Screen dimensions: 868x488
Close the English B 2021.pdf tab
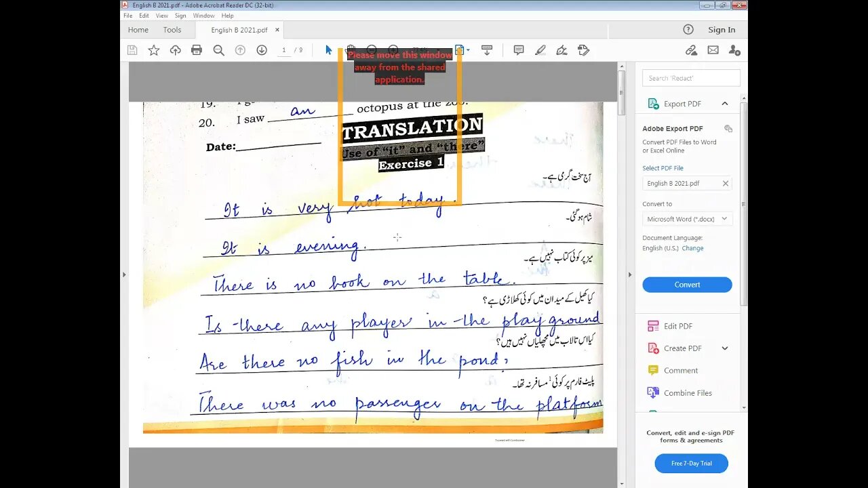pyautogui.click(x=277, y=30)
